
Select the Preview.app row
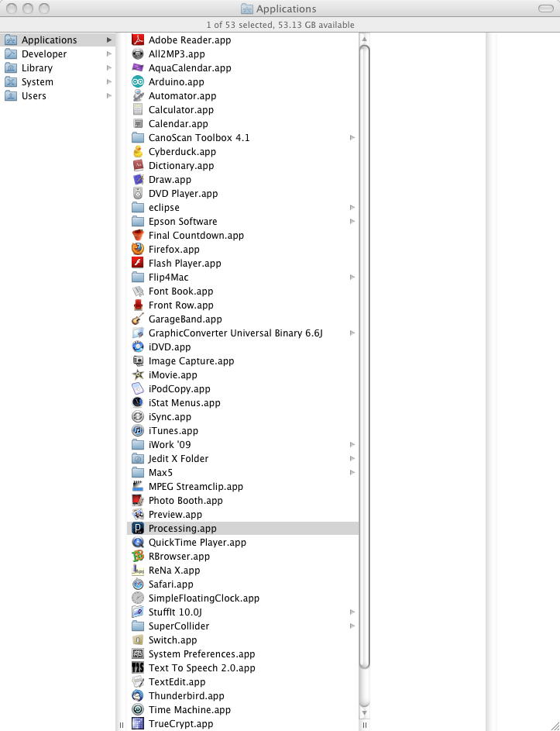[x=242, y=514]
